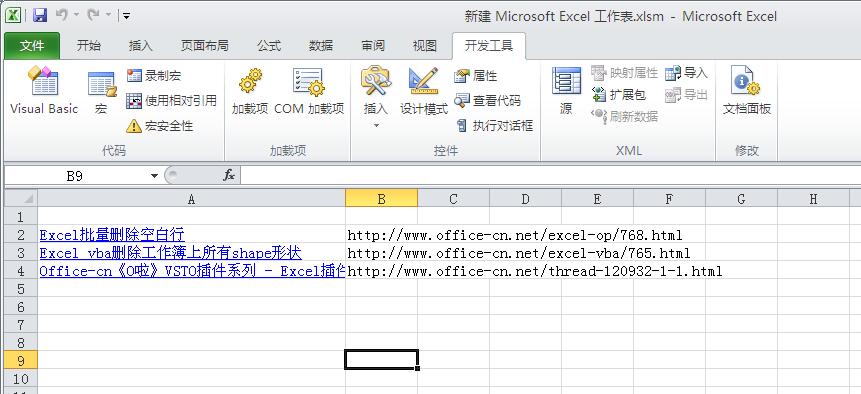861x394 pixels.
Task: Open Quick Access Toolbar customize dropdown
Action: [x=126, y=16]
